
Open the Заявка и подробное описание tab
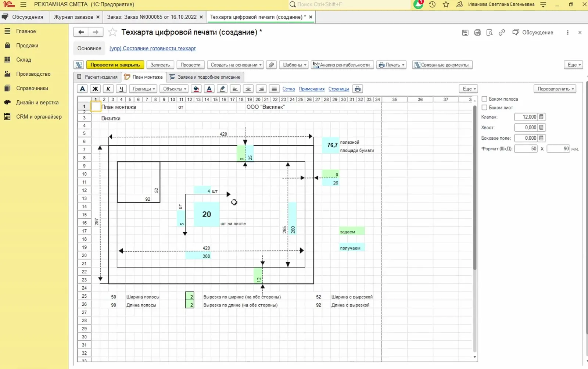[x=205, y=77]
